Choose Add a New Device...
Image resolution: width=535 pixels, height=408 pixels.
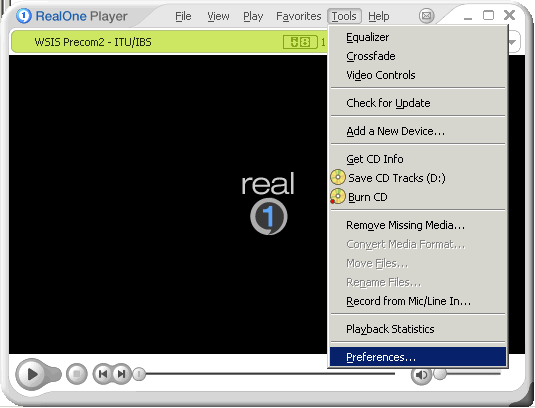pyautogui.click(x=418, y=131)
